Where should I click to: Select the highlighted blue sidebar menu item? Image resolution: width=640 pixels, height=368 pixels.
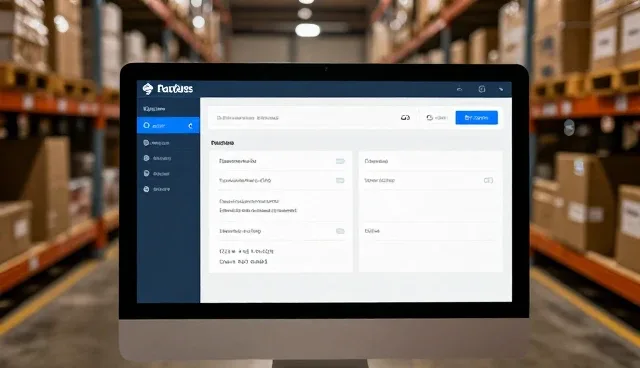click(x=168, y=125)
